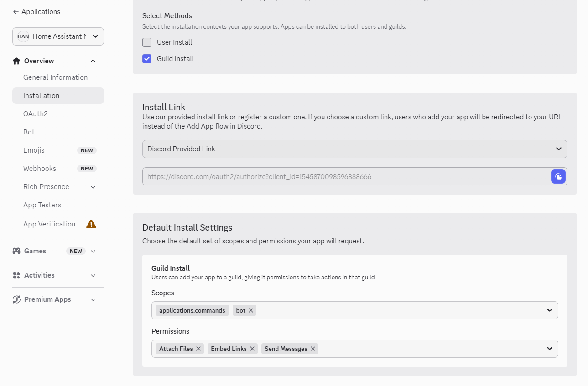Click the NEW badge next to Emojis
This screenshot has width=588, height=386.
pos(87,150)
